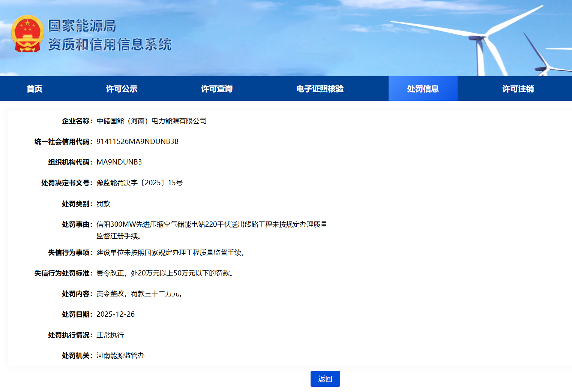The image size is (572, 392).
Task: Click the decision number 豫监能罚决字〔2025〕15号
Action: 139,183
